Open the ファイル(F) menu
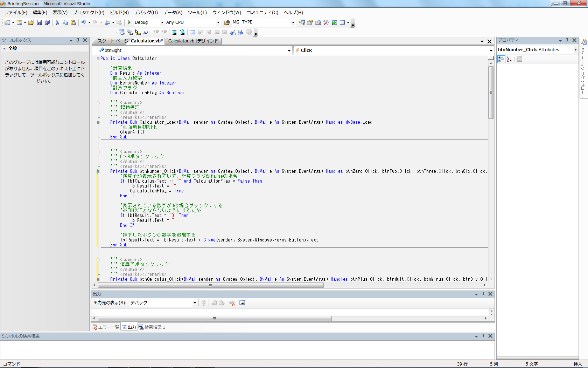Viewport: 588px width, 368px height. pyautogui.click(x=16, y=12)
